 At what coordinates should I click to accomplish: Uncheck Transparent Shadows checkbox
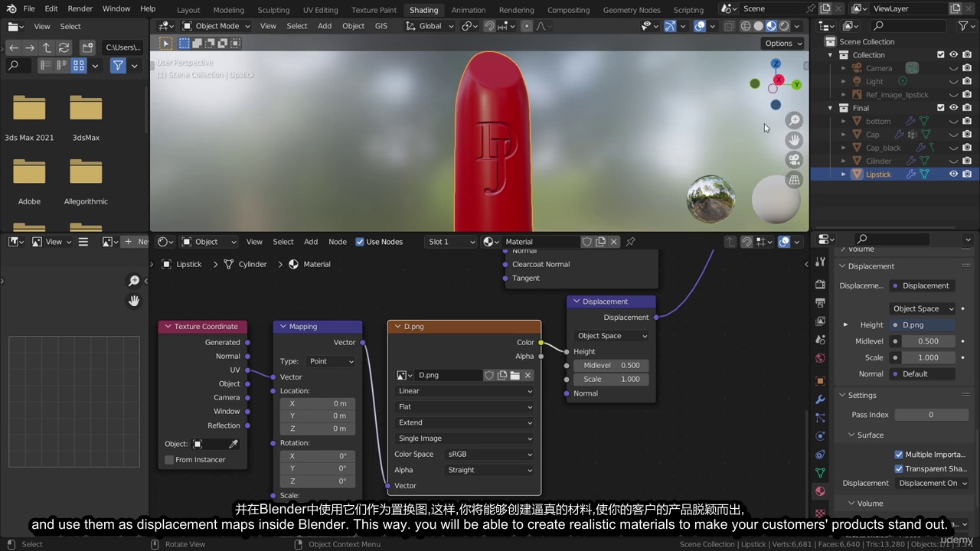(x=899, y=469)
